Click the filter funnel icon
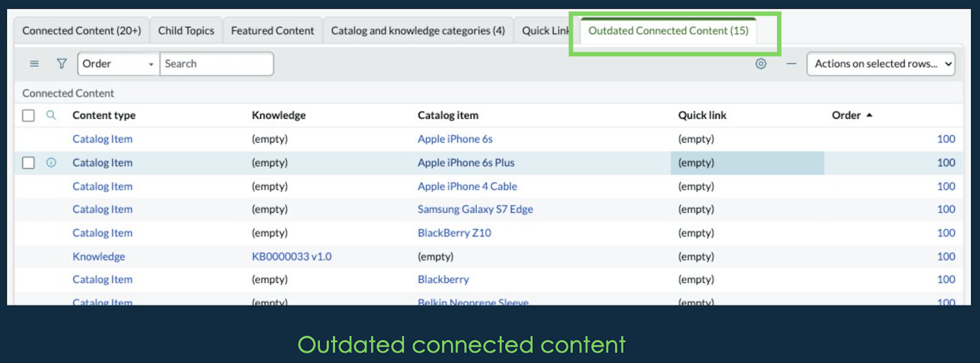 [x=62, y=64]
